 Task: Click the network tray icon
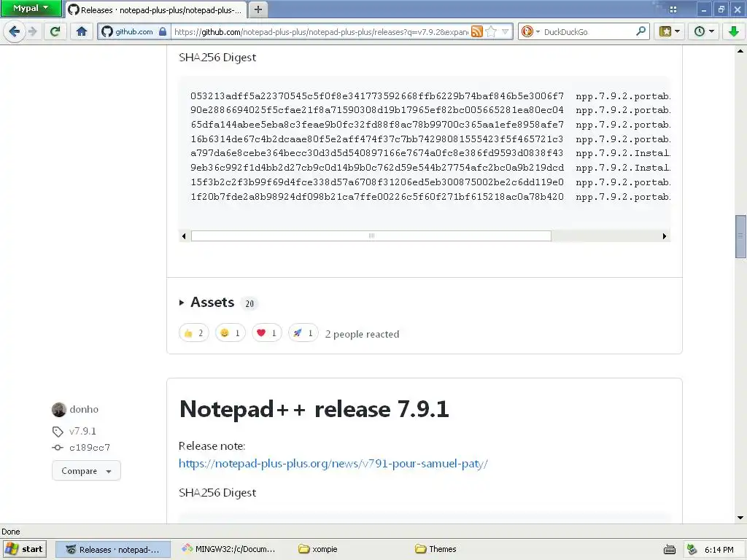coord(692,550)
